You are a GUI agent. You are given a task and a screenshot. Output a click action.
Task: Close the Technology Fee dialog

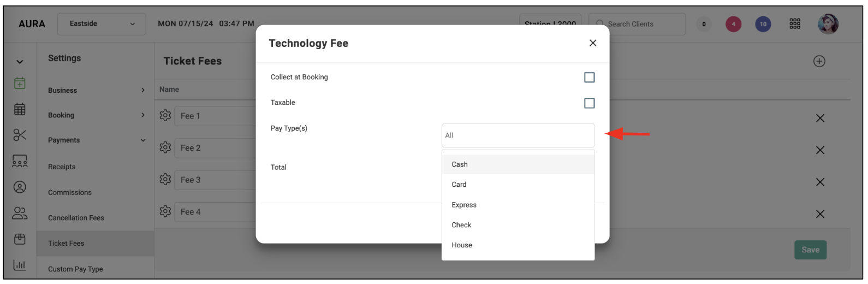[593, 43]
